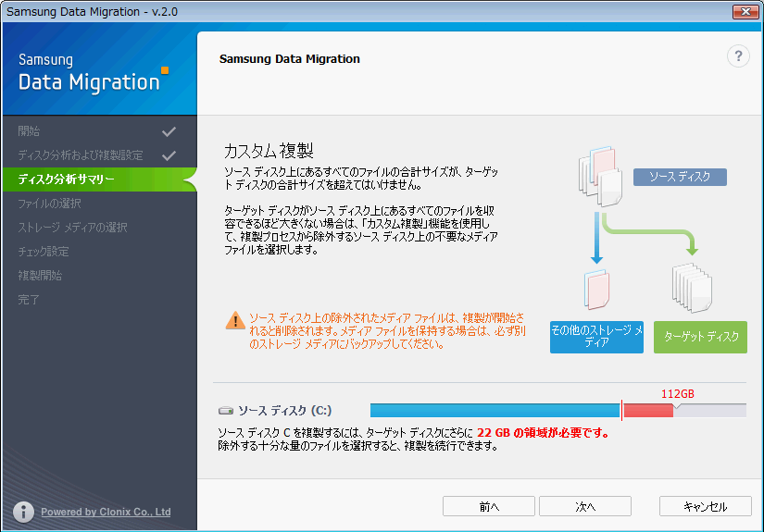Click the help question mark icon
The image size is (764, 532).
click(x=737, y=56)
